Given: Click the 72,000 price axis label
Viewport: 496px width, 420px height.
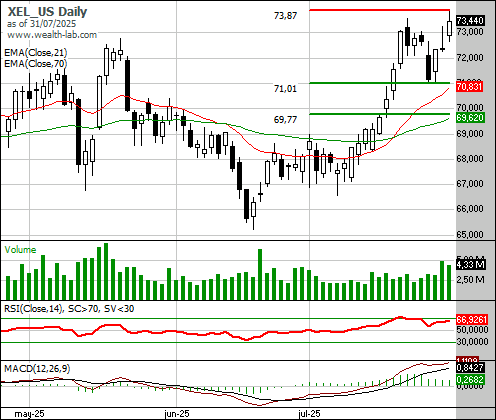Looking at the screenshot, I should [x=470, y=58].
